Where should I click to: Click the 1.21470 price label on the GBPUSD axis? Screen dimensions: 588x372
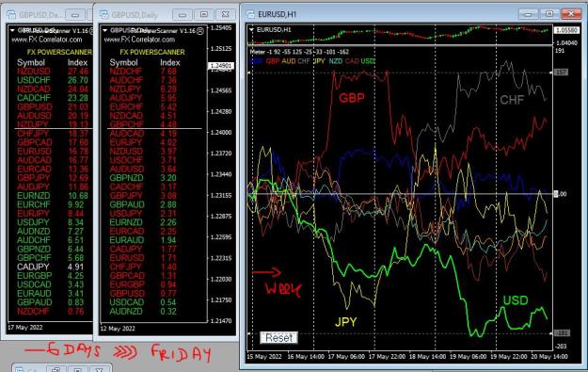click(x=221, y=321)
